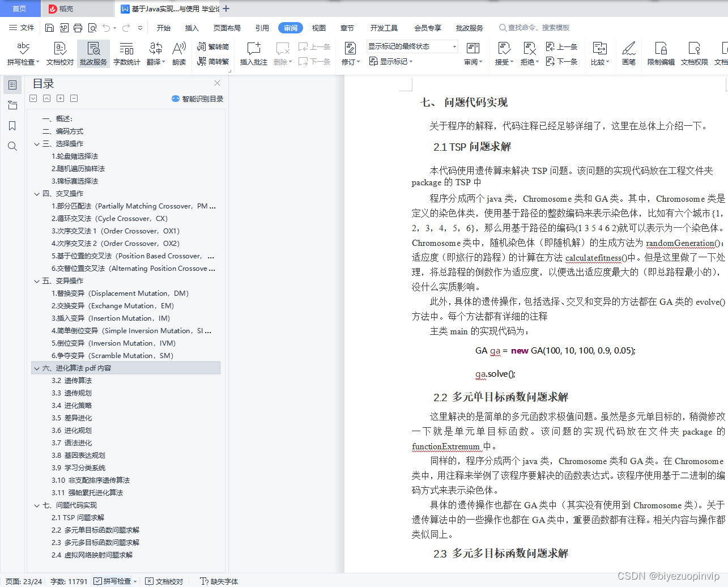The image size is (728, 587).
Task: Collapse the 五、变异操作 outline section
Action: [x=36, y=280]
